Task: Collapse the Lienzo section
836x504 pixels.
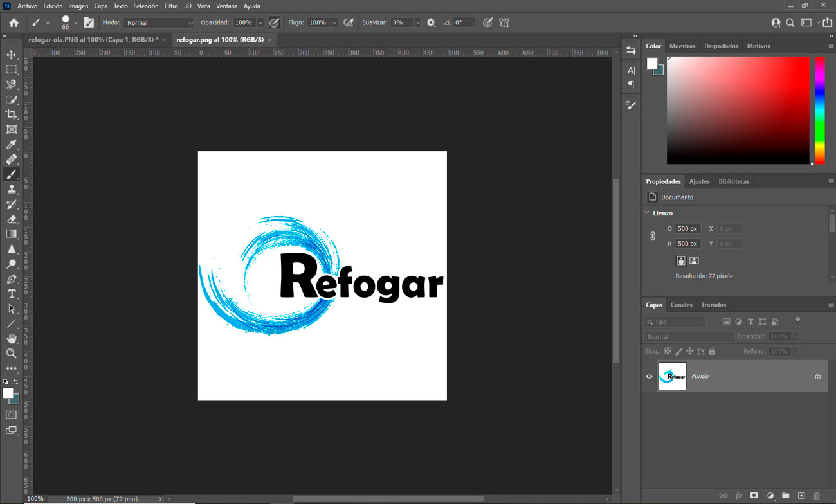Action: point(648,213)
